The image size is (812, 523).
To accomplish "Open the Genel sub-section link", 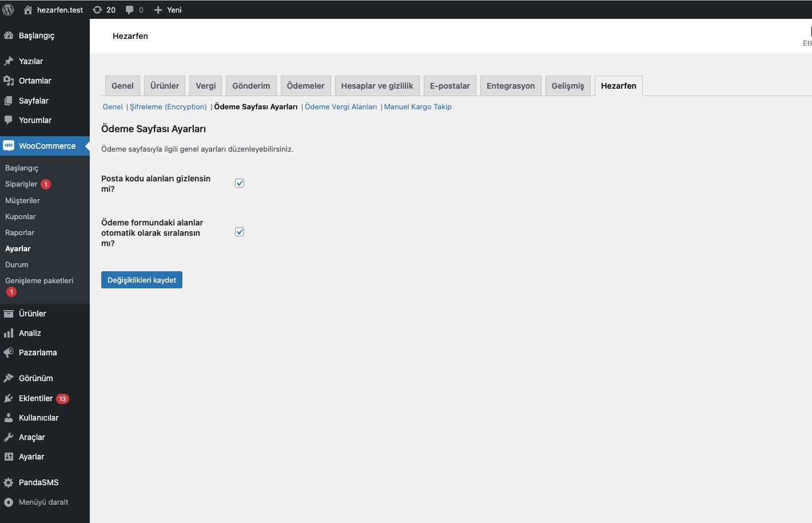I will click(113, 106).
